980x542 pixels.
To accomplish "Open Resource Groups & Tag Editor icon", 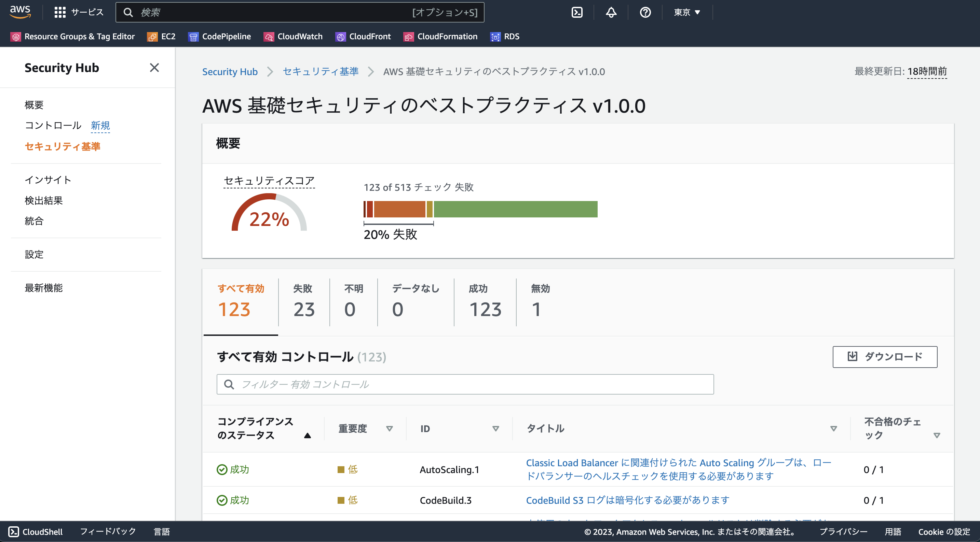I will pos(16,37).
